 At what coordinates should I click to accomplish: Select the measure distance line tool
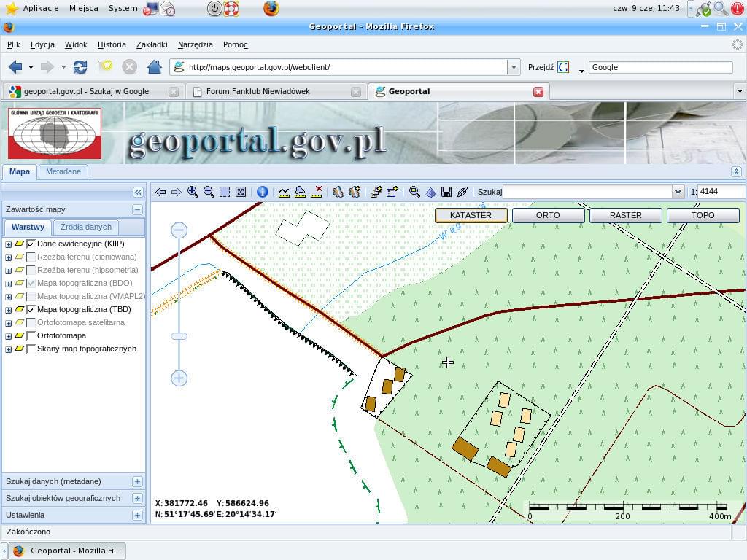click(284, 192)
